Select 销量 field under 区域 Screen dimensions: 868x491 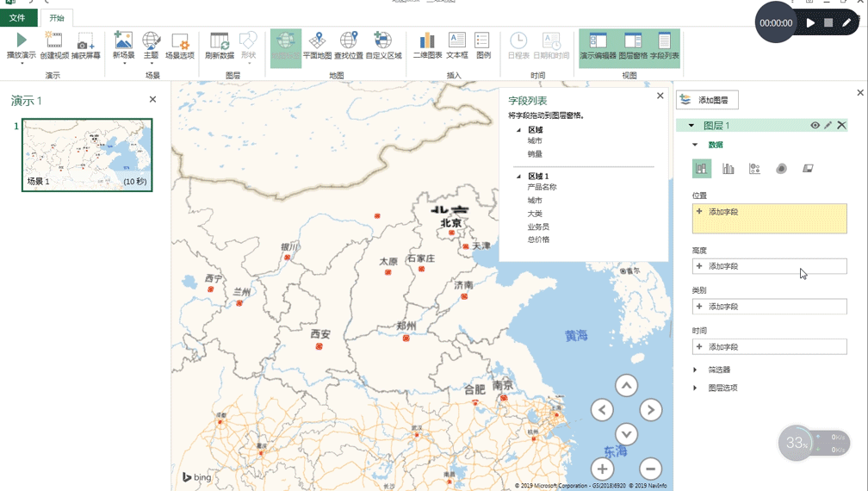[x=535, y=154]
